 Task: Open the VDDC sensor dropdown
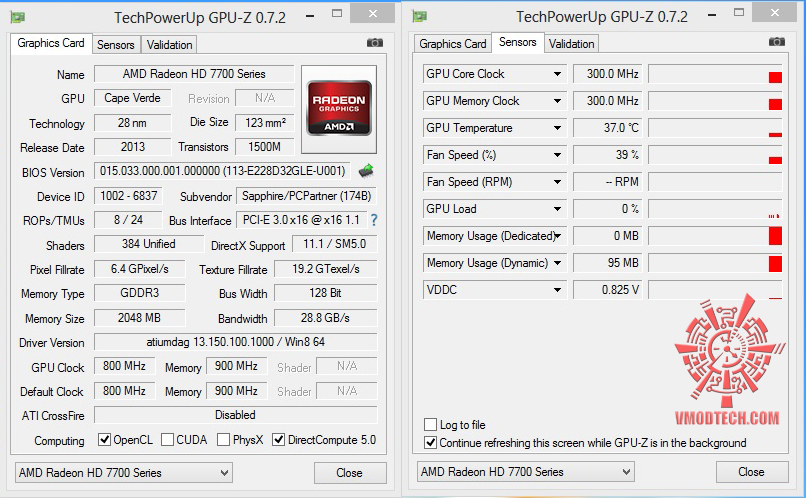[557, 290]
